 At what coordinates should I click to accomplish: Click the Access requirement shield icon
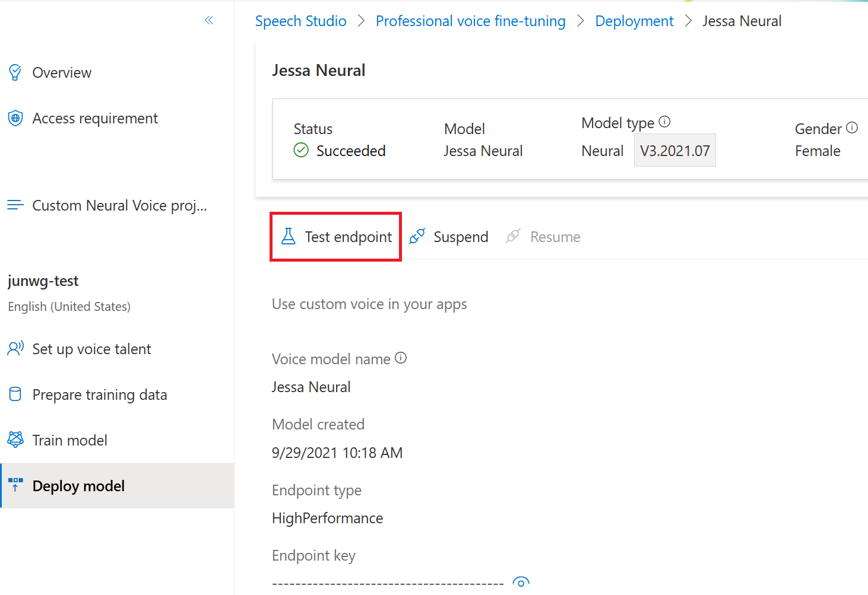click(x=15, y=118)
